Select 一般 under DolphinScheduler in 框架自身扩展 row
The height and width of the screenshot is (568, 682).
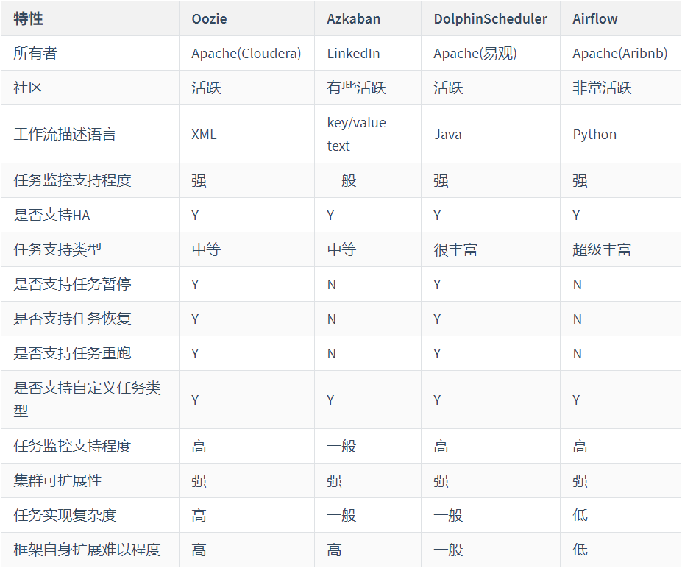(448, 550)
